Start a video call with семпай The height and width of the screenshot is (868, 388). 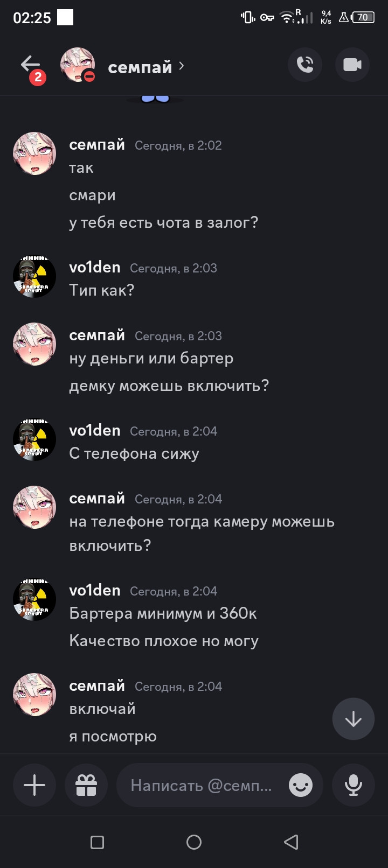click(352, 65)
